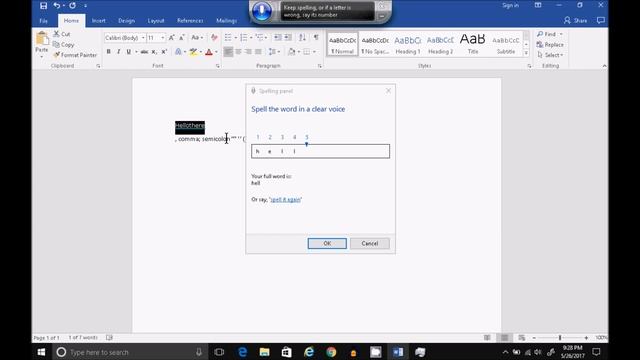The height and width of the screenshot is (360, 640).
Task: Center the text
Action: [238, 52]
